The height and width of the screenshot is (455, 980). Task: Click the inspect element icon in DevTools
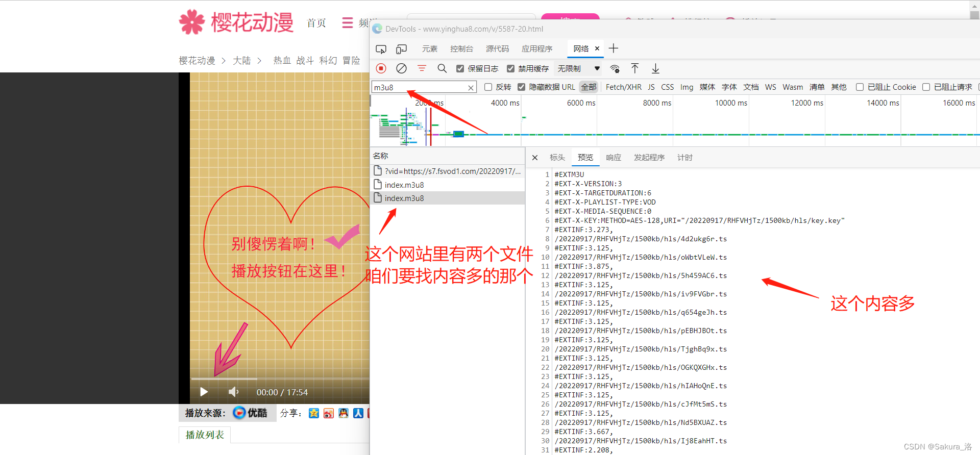[x=381, y=49]
